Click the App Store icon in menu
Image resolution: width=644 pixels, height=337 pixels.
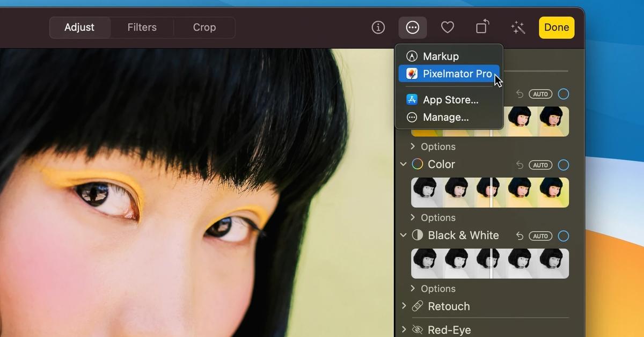[412, 100]
